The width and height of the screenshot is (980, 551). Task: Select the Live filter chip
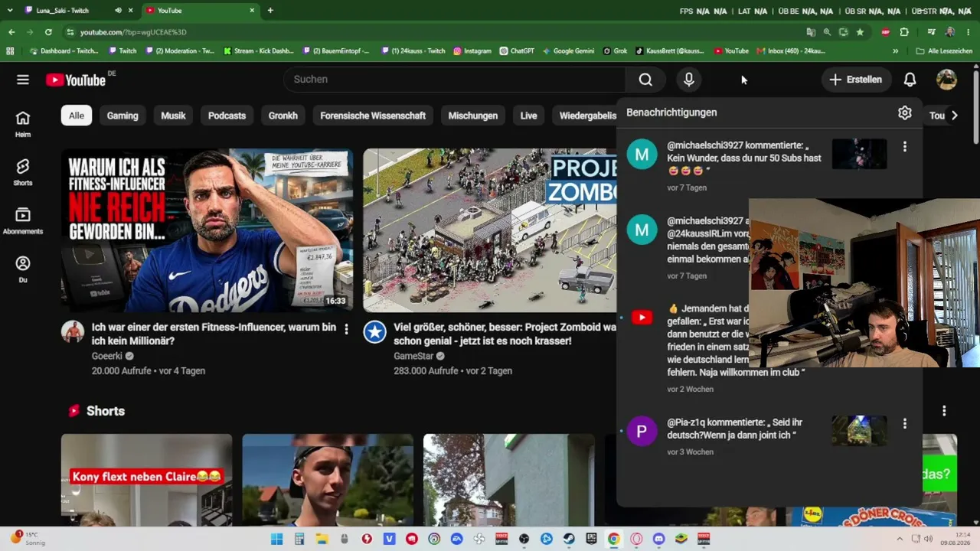pos(529,116)
